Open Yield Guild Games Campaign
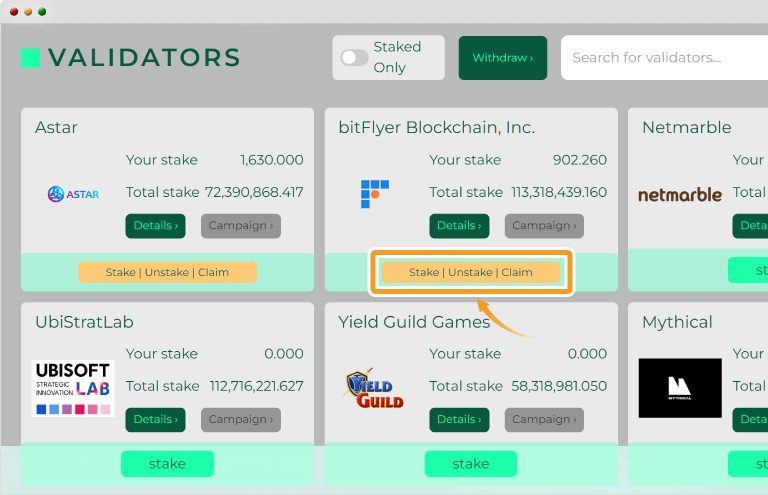Viewport: 768px width, 495px height. [x=544, y=420]
